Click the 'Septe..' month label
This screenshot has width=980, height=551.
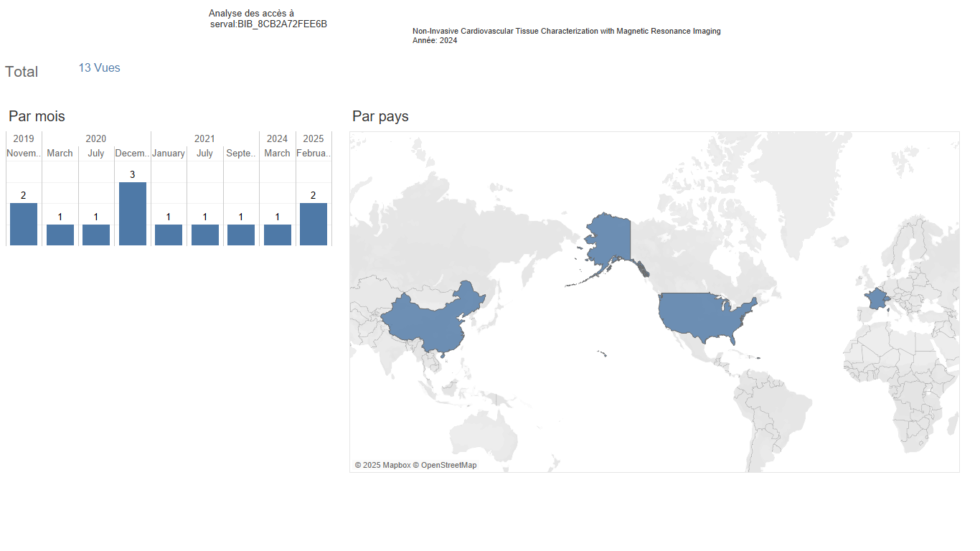241,153
